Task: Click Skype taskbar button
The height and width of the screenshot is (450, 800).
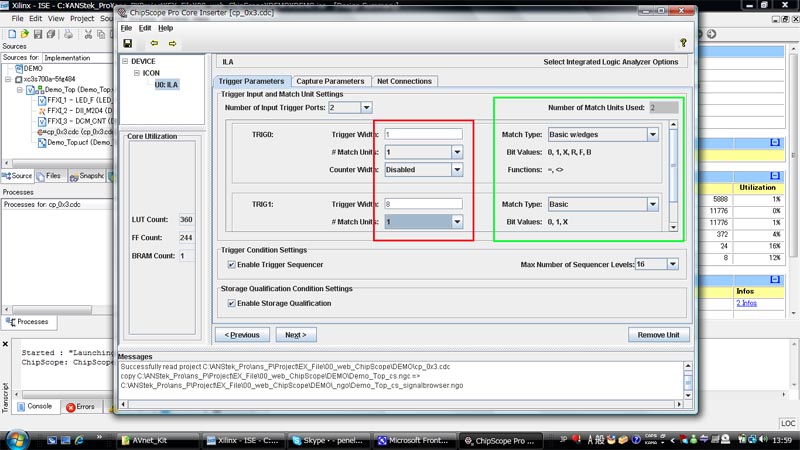Action: coord(328,440)
